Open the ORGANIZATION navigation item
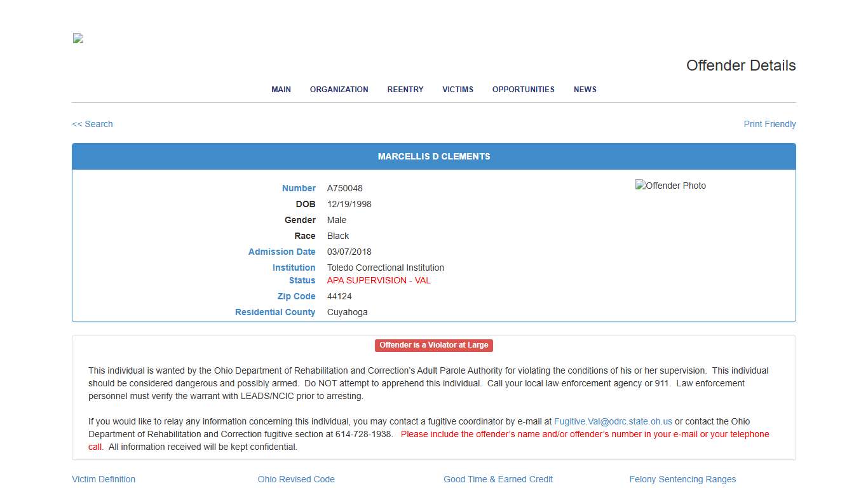Image resolution: width=868 pixels, height=488 pixels. [339, 90]
